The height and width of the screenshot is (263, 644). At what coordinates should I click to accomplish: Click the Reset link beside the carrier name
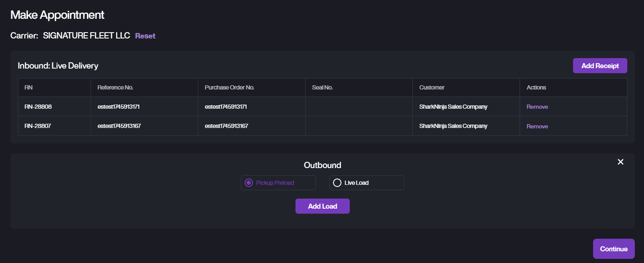[145, 36]
